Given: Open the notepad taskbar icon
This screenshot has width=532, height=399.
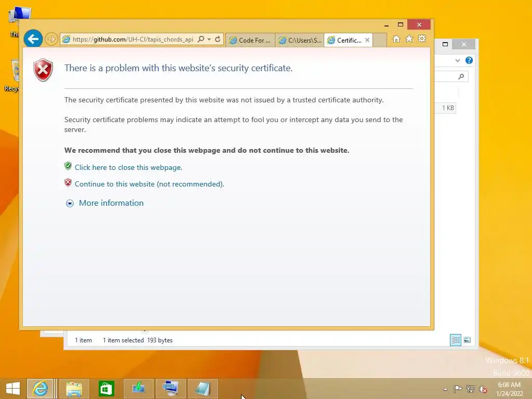Looking at the screenshot, I should [x=203, y=389].
